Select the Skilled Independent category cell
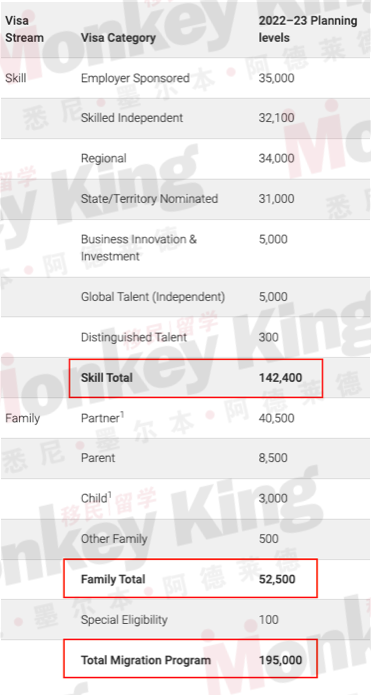The width and height of the screenshot is (371, 695). point(132,118)
